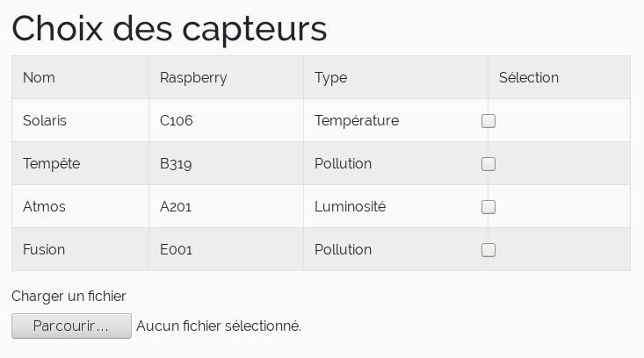Click the Tempête name cell

51,163
